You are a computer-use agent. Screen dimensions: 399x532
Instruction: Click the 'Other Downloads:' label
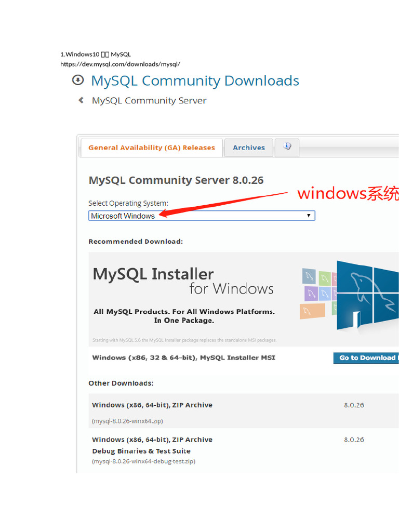coord(121,383)
